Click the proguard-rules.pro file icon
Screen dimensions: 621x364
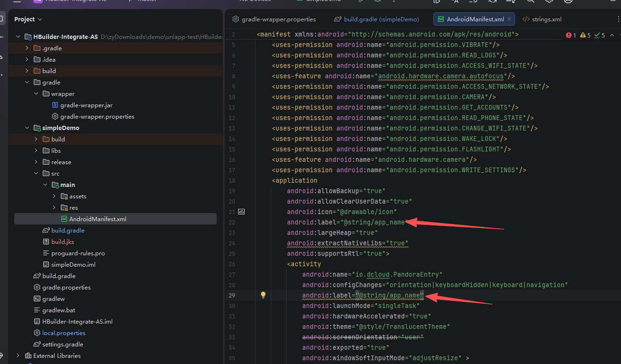pos(46,253)
